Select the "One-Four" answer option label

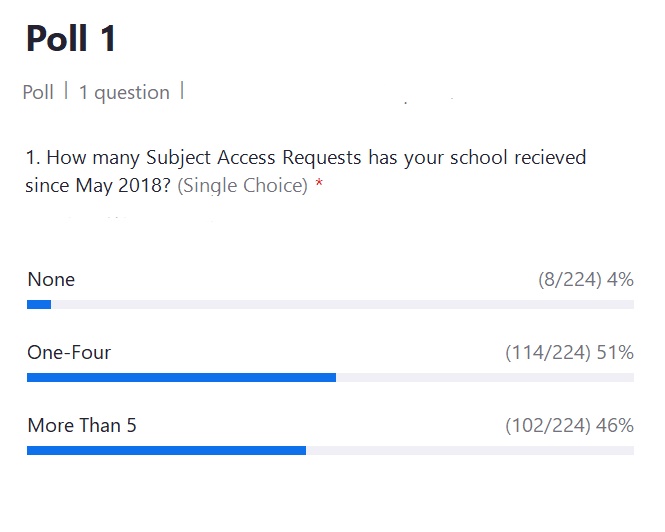pos(69,353)
